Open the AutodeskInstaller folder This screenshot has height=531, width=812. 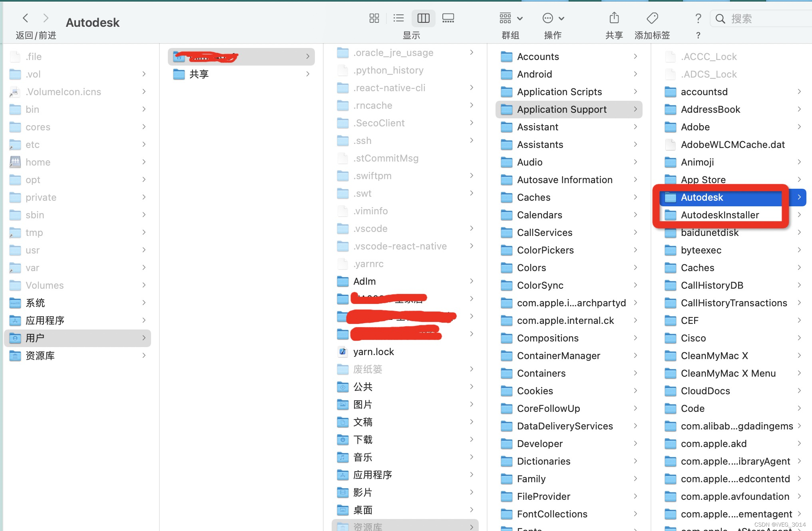[x=720, y=215]
